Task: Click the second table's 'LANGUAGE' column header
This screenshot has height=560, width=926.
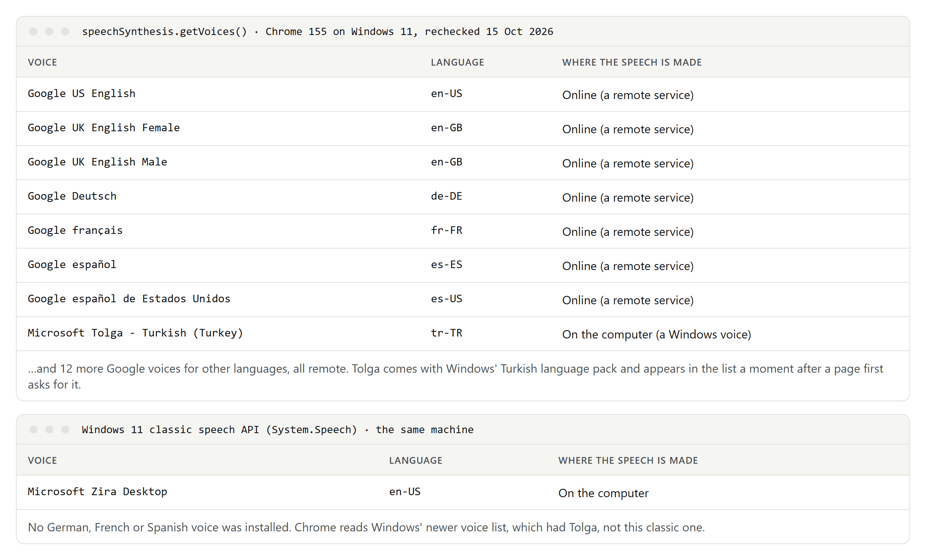Action: [x=416, y=461]
